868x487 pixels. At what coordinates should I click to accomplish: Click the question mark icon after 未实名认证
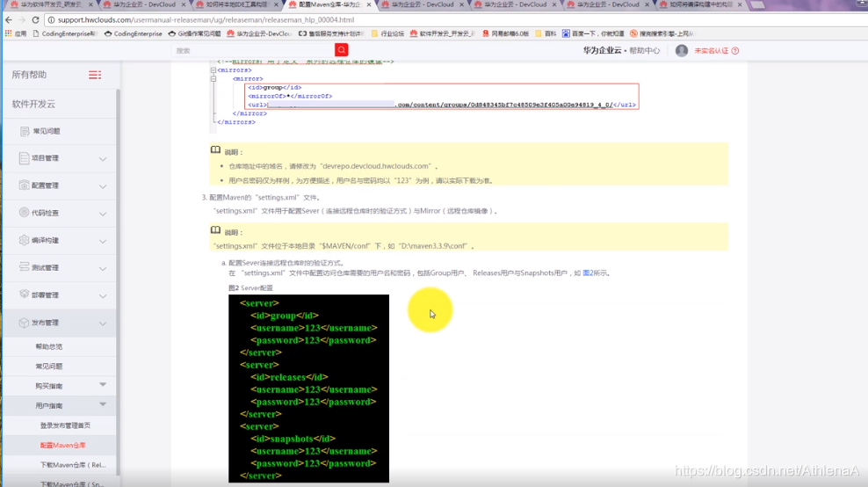tap(735, 50)
